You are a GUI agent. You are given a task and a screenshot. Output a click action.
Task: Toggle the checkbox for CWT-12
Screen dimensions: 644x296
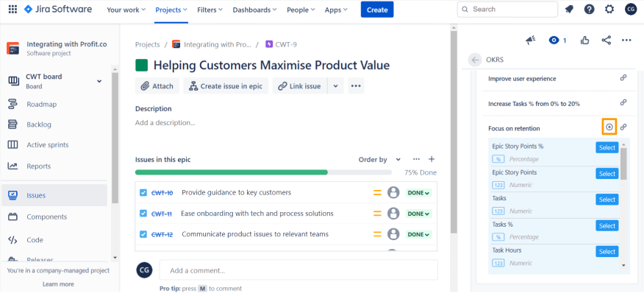[x=143, y=234]
